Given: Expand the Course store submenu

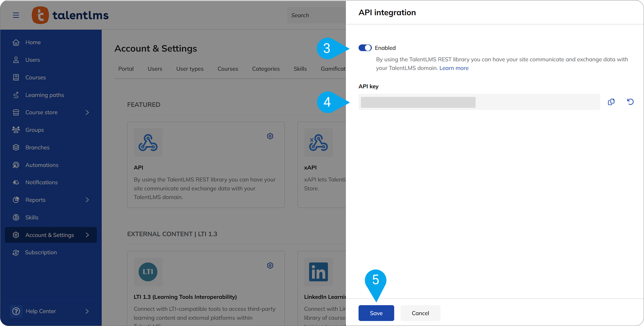Looking at the screenshot, I should click(87, 112).
